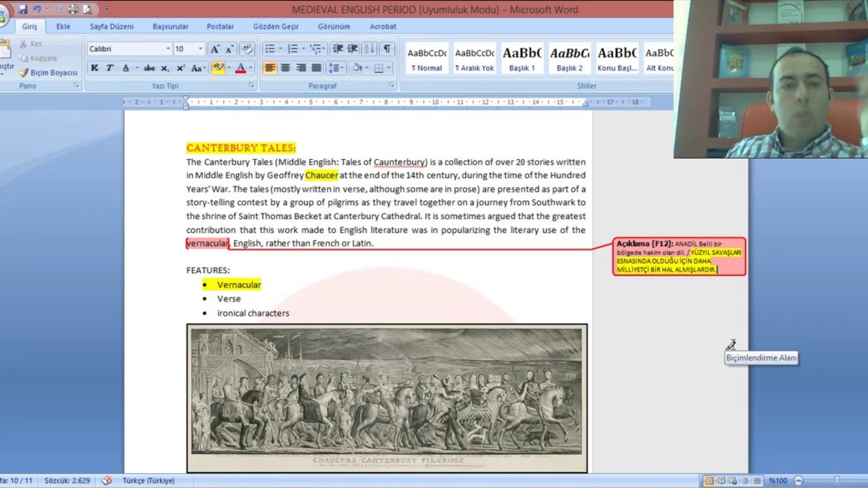Switch to full screen reading view
The width and height of the screenshot is (868, 488).
click(x=722, y=481)
